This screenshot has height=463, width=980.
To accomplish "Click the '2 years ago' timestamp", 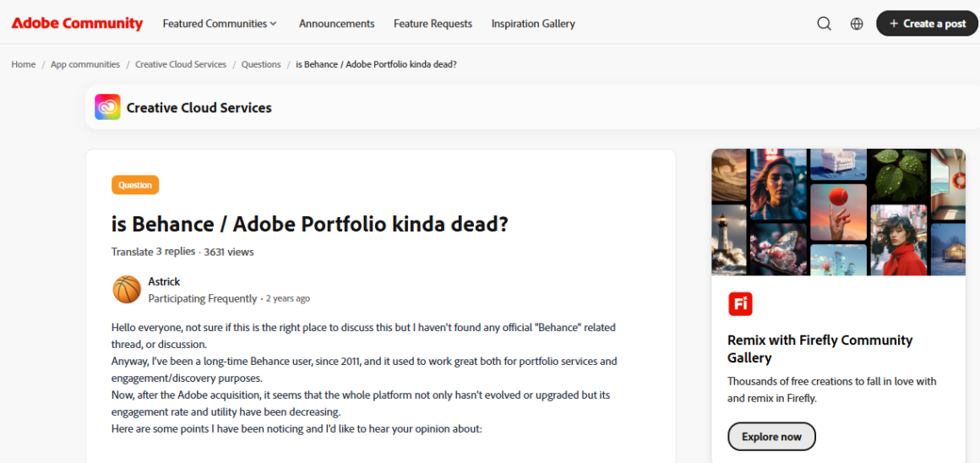I will [287, 298].
